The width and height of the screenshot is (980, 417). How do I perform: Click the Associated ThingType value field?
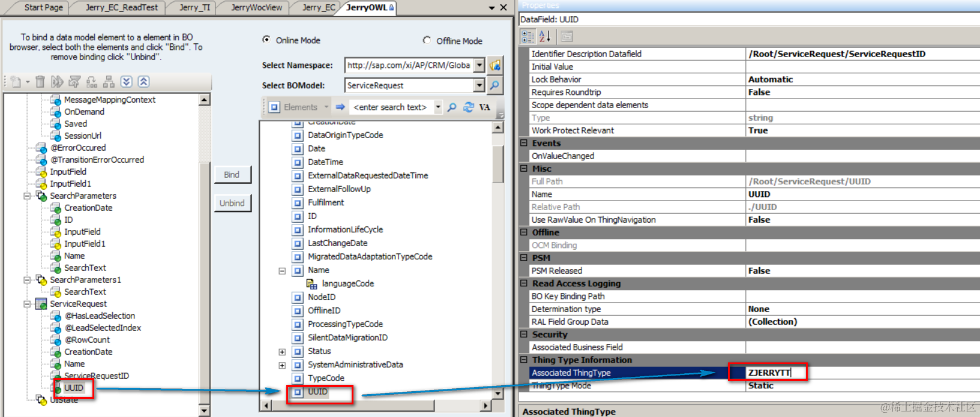click(x=862, y=373)
